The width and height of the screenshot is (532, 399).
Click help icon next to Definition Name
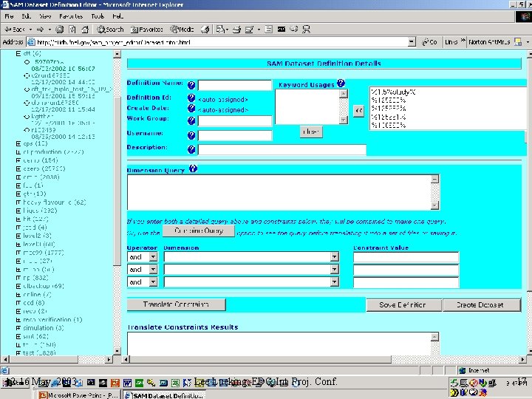coord(191,85)
